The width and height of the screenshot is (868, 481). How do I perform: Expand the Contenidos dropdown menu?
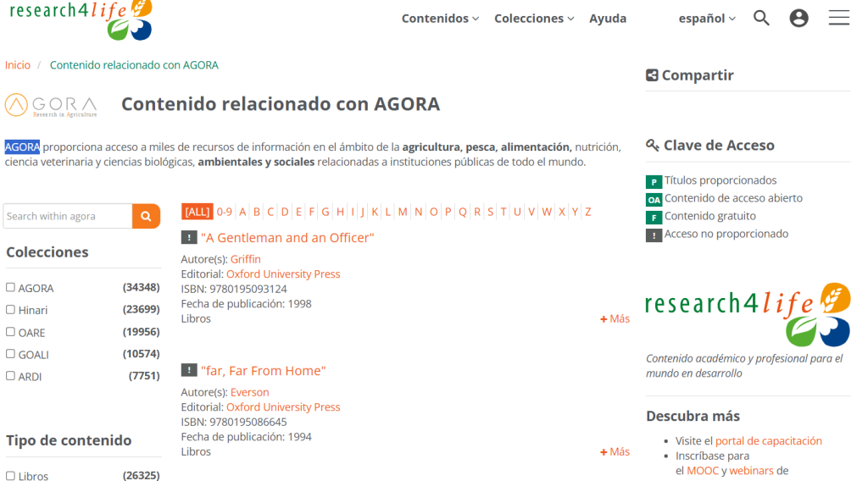click(x=440, y=19)
